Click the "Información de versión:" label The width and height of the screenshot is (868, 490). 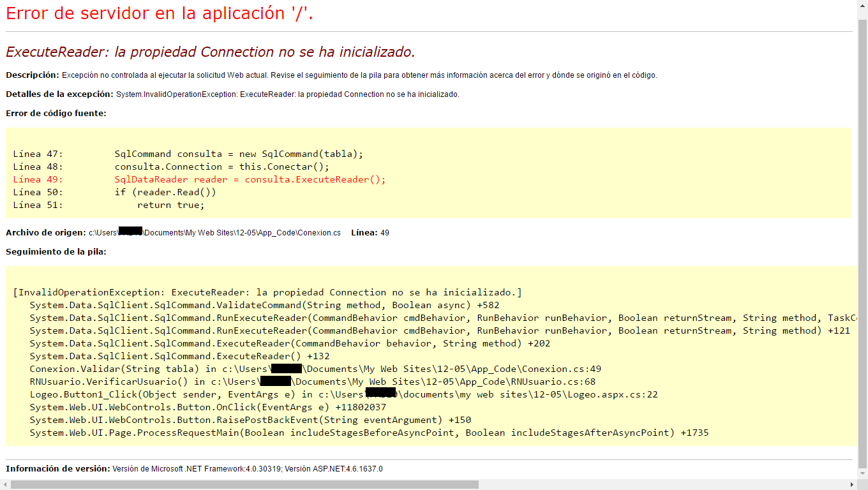click(58, 469)
